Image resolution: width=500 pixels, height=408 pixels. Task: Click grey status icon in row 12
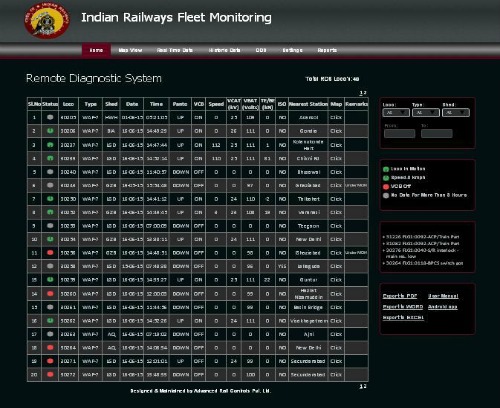50,266
